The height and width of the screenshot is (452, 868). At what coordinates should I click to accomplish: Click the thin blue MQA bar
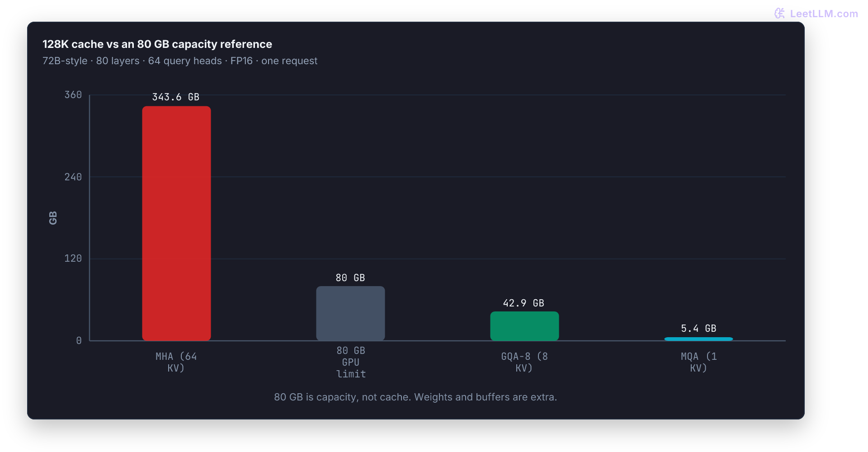click(698, 339)
